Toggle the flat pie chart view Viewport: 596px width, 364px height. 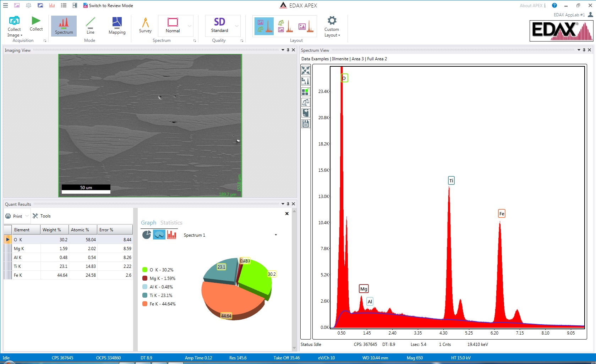(x=147, y=235)
